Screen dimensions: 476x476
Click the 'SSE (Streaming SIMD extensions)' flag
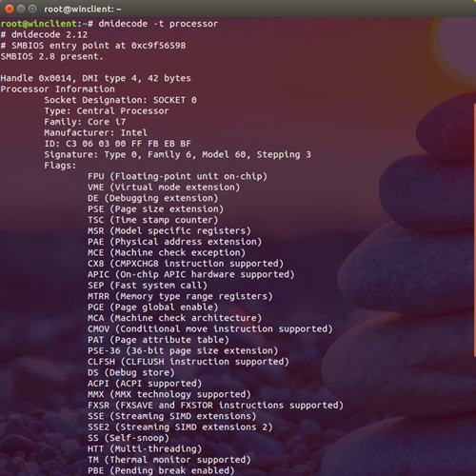tap(172, 416)
